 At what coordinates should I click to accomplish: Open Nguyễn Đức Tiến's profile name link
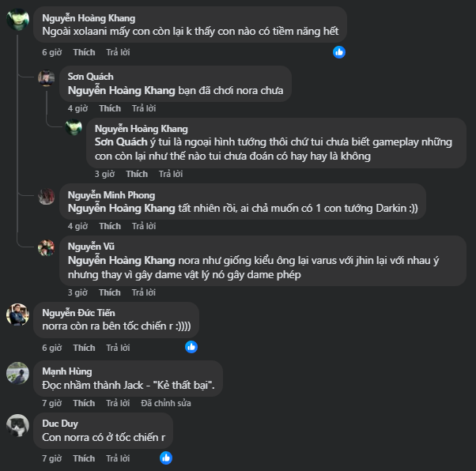(x=80, y=312)
